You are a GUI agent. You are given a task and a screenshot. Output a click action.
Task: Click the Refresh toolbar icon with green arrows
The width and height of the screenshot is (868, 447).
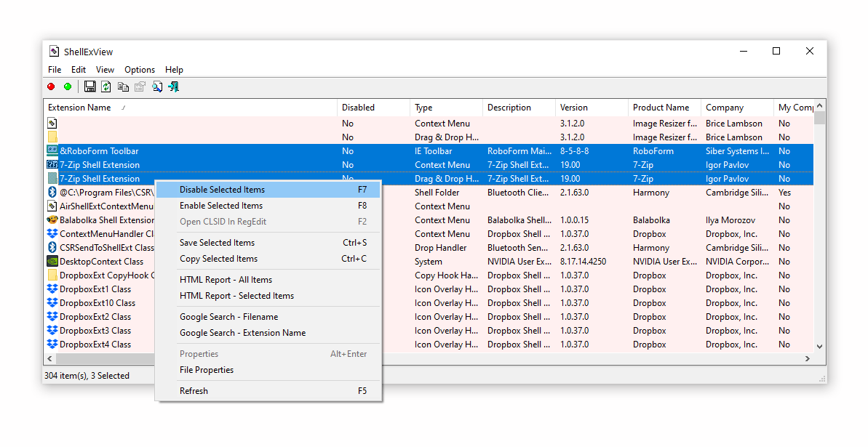(106, 86)
